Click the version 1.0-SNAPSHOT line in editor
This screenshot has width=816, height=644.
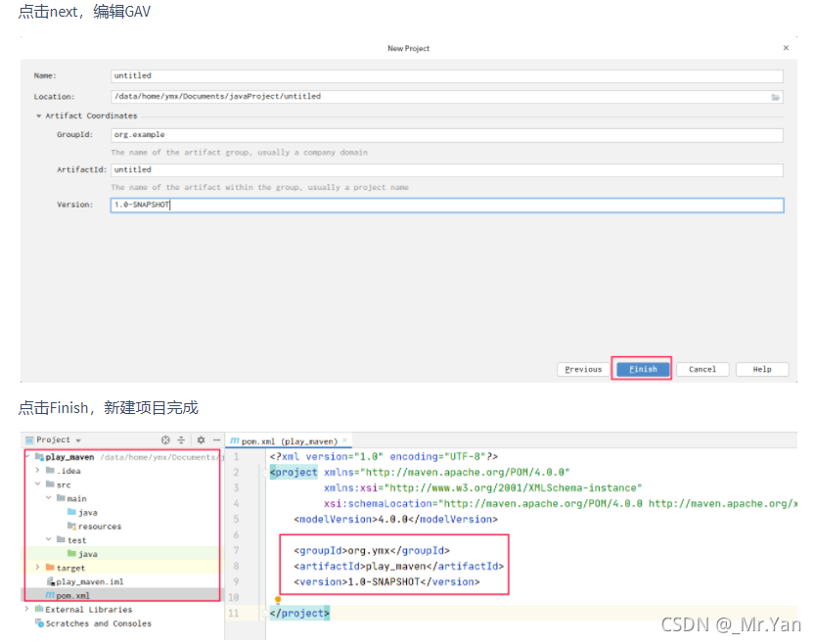386,582
